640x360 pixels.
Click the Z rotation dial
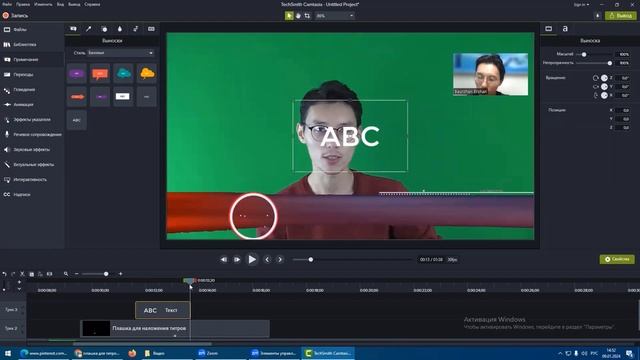604,78
